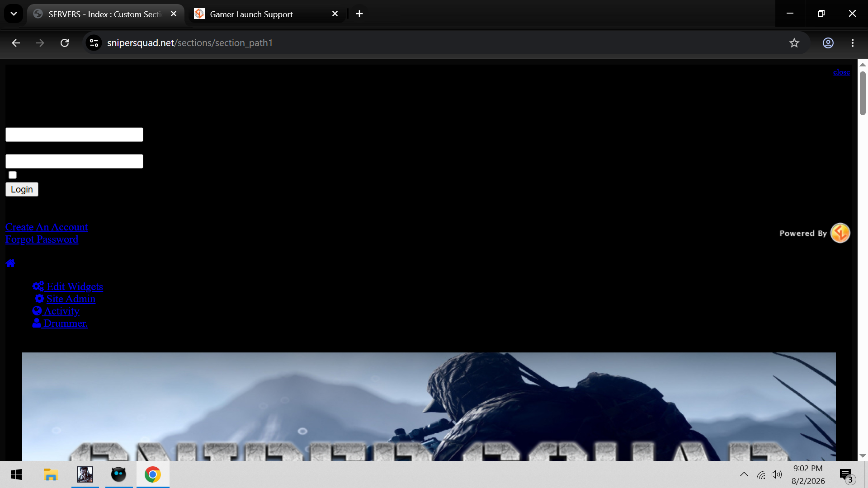868x488 pixels.
Task: Open the Create An Account link
Action: tap(47, 227)
